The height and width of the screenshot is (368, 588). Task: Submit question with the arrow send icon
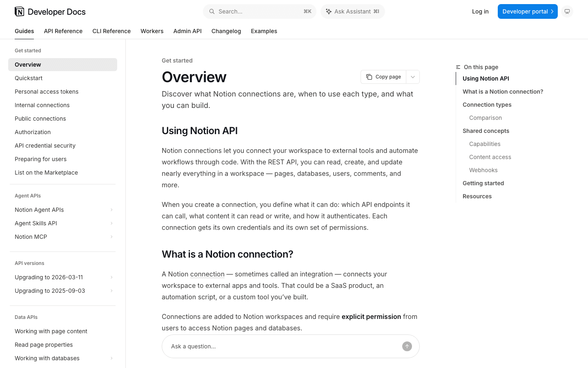(x=407, y=346)
